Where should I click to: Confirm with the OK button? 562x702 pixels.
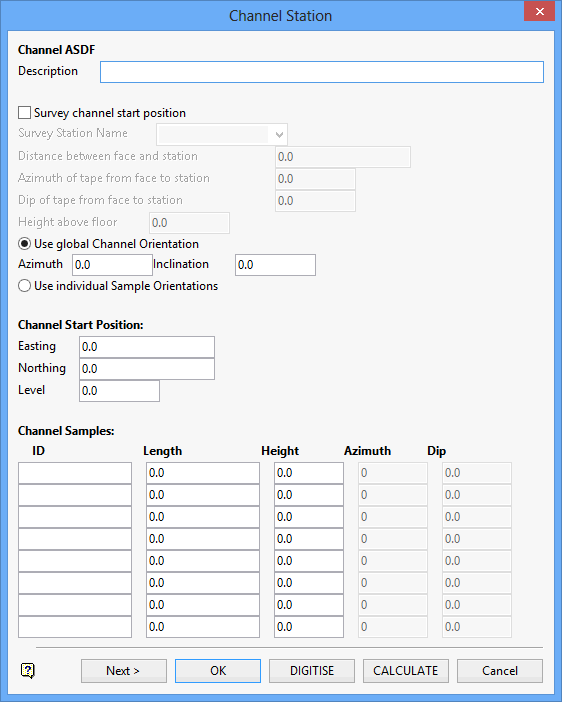point(218,671)
